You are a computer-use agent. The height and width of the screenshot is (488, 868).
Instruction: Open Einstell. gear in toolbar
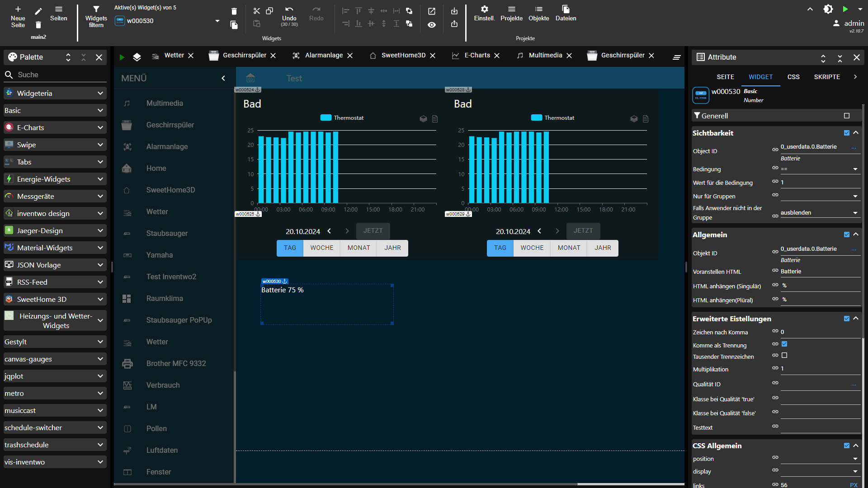484,9
